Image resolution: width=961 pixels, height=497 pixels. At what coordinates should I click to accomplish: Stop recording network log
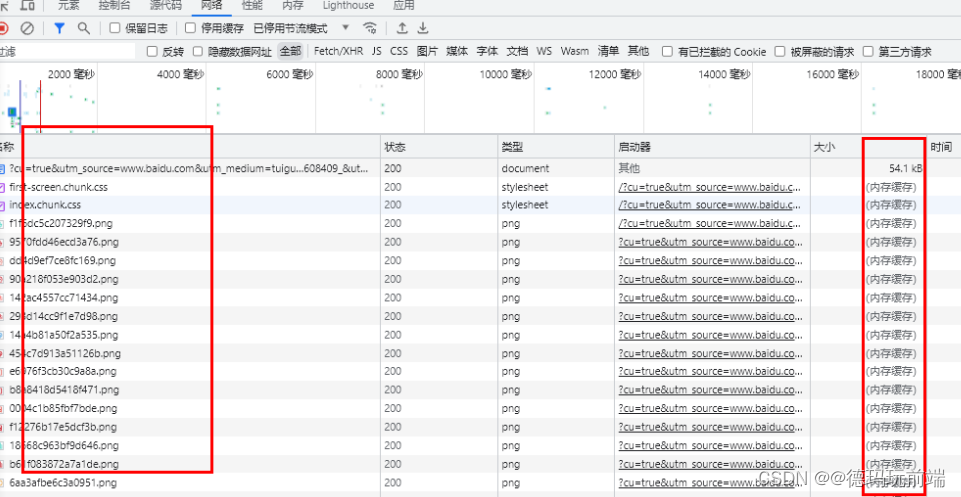(3, 28)
